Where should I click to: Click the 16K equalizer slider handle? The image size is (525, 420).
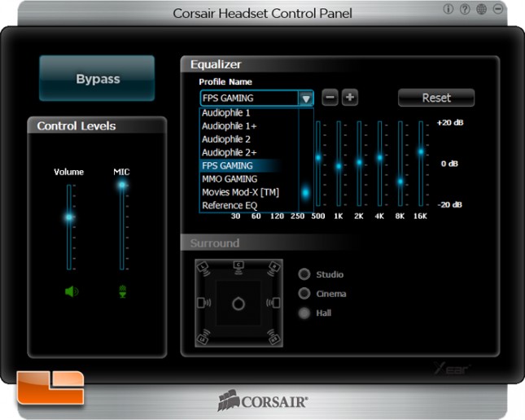tap(421, 151)
